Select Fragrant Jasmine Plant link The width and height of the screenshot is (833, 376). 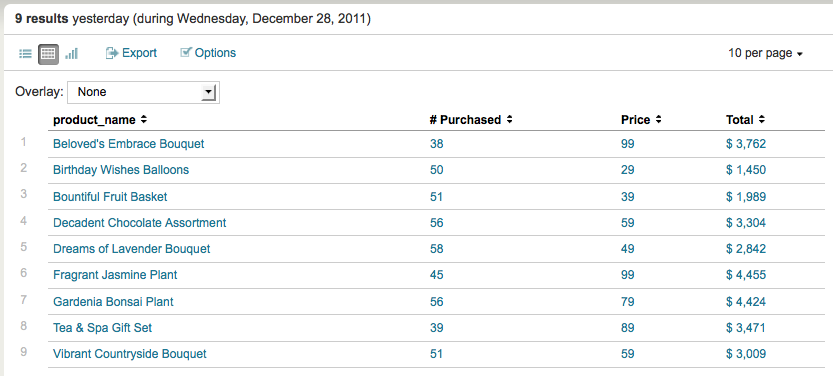click(x=115, y=275)
